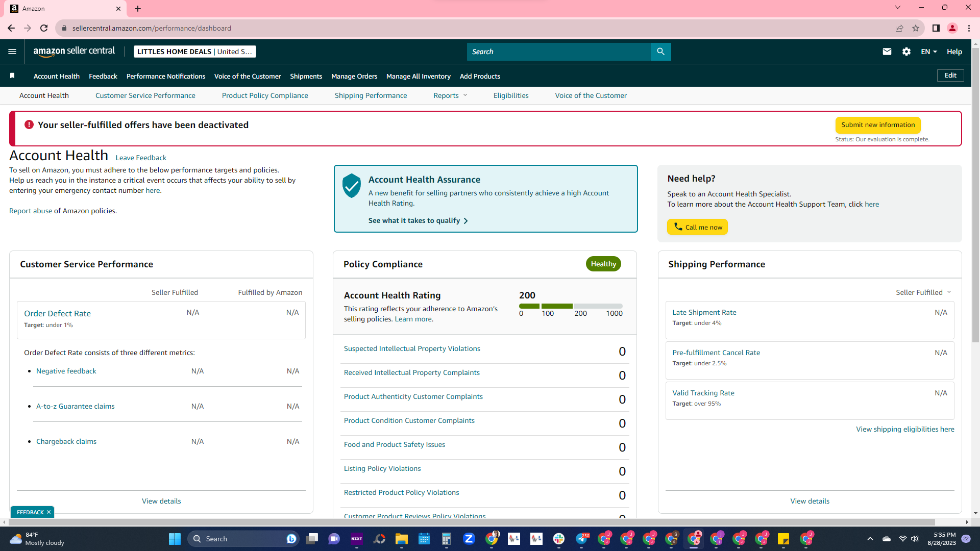Open the Zalo app from the taskbar
The image size is (980, 551).
click(x=469, y=539)
